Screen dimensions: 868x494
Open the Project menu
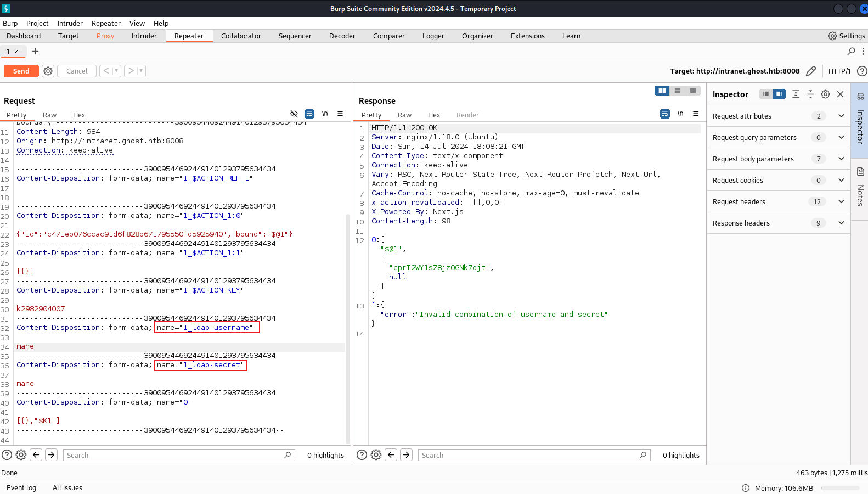click(x=37, y=23)
